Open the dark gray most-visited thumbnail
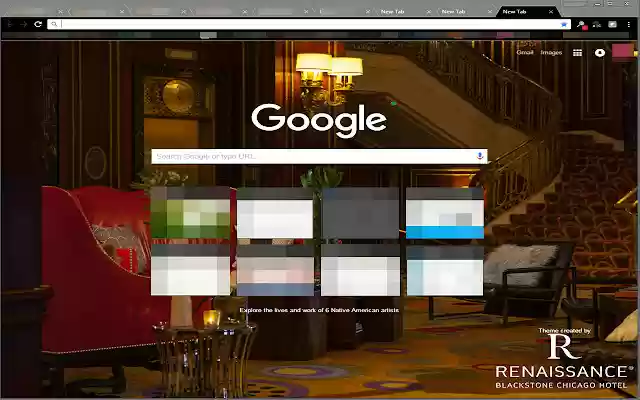The height and width of the screenshot is (400, 640). point(360,213)
